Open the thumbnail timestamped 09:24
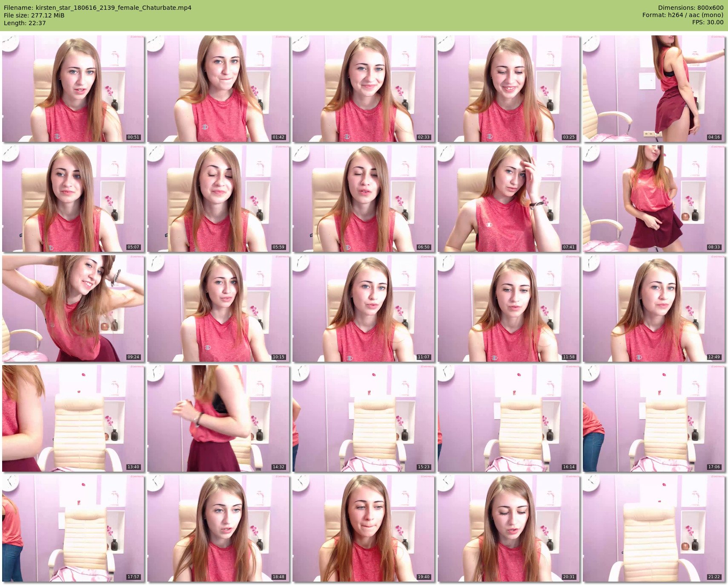 point(73,308)
